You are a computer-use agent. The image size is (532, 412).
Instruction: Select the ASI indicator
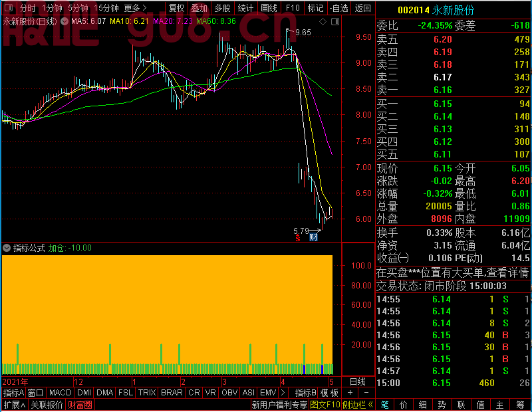(248, 393)
